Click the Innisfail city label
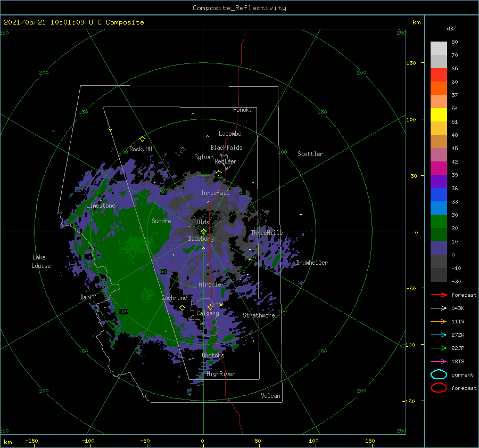 [x=215, y=193]
